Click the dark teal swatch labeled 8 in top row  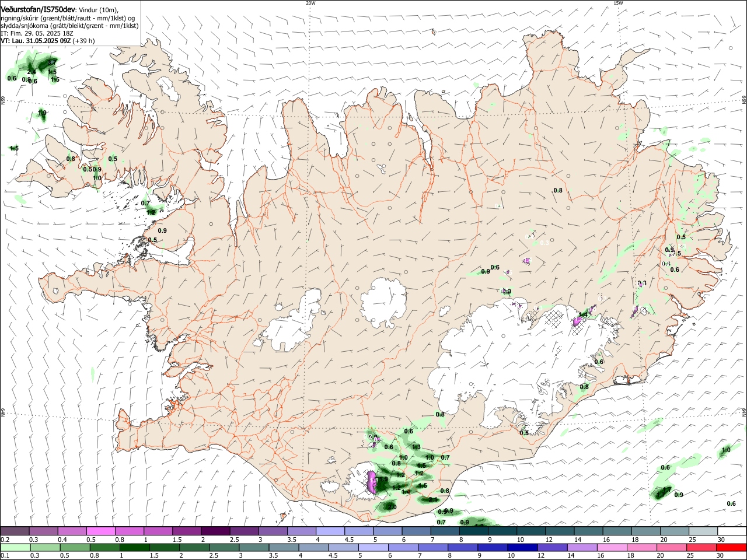click(x=473, y=531)
